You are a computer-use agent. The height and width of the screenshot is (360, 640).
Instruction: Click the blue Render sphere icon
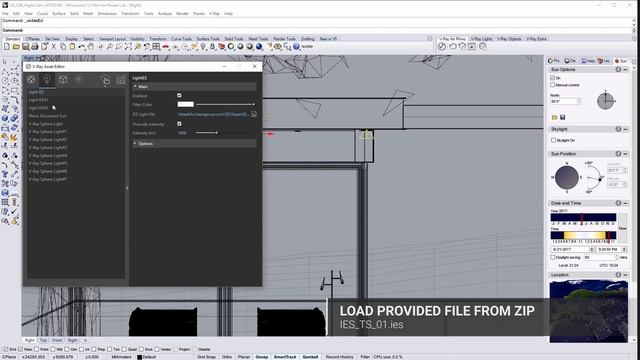click(259, 47)
